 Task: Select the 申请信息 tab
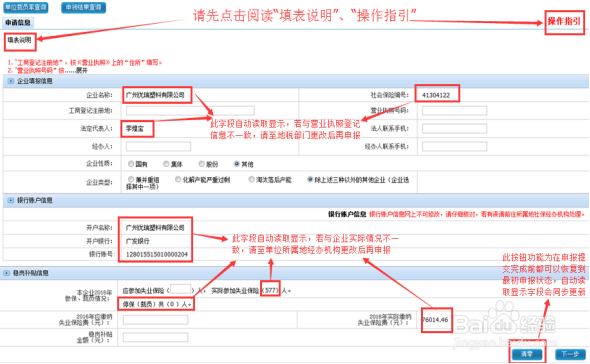click(x=18, y=23)
